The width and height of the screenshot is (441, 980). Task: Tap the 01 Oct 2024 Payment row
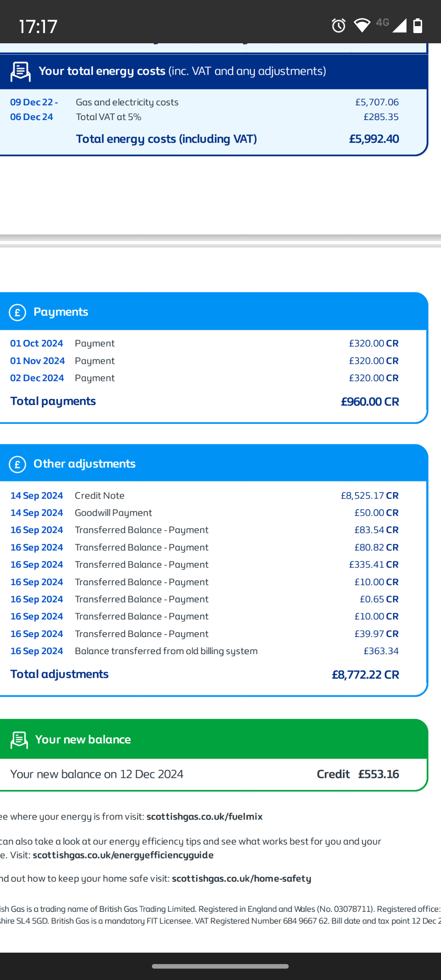[204, 343]
